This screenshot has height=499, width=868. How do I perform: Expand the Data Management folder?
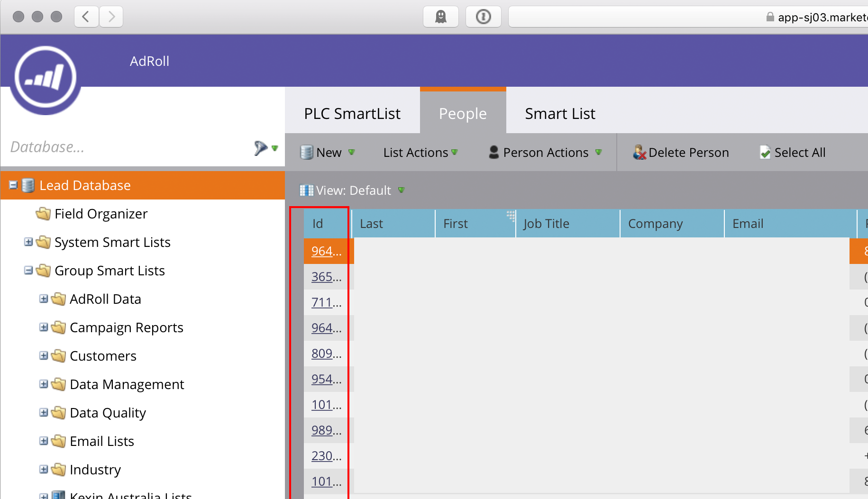[x=44, y=384]
